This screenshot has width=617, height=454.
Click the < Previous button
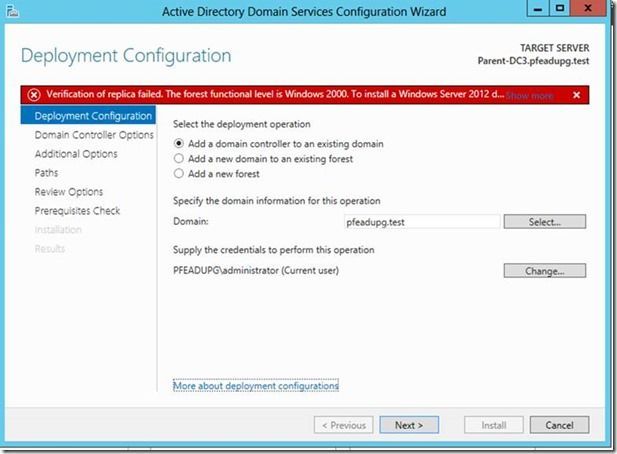[x=344, y=425]
